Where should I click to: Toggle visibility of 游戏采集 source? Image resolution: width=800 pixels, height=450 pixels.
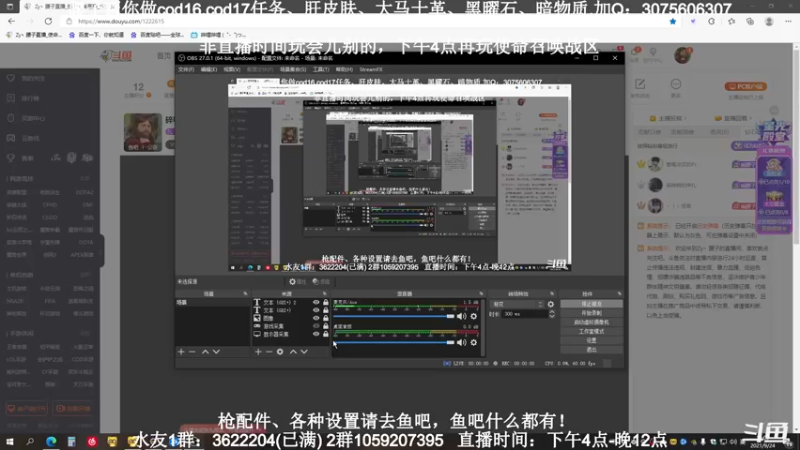[316, 326]
